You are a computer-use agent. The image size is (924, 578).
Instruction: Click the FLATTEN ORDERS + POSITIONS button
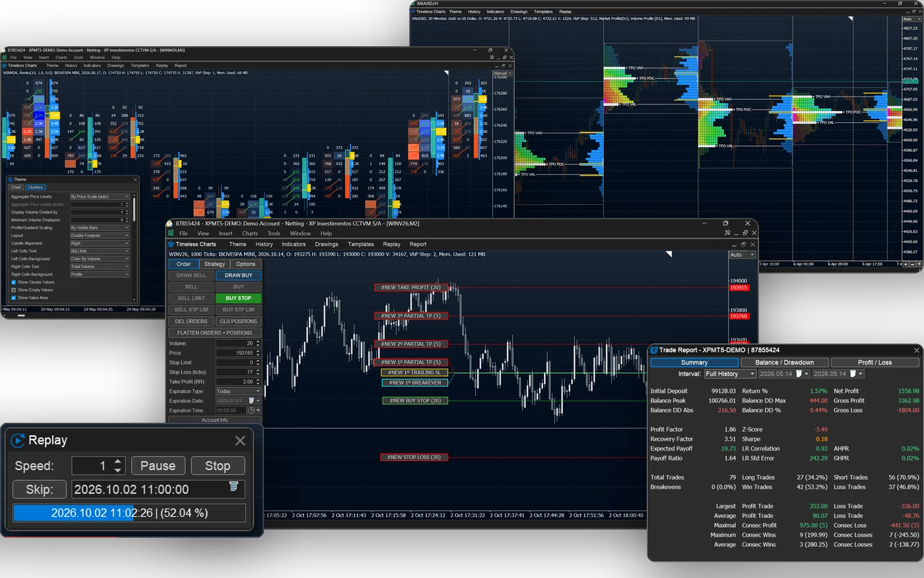coord(214,333)
